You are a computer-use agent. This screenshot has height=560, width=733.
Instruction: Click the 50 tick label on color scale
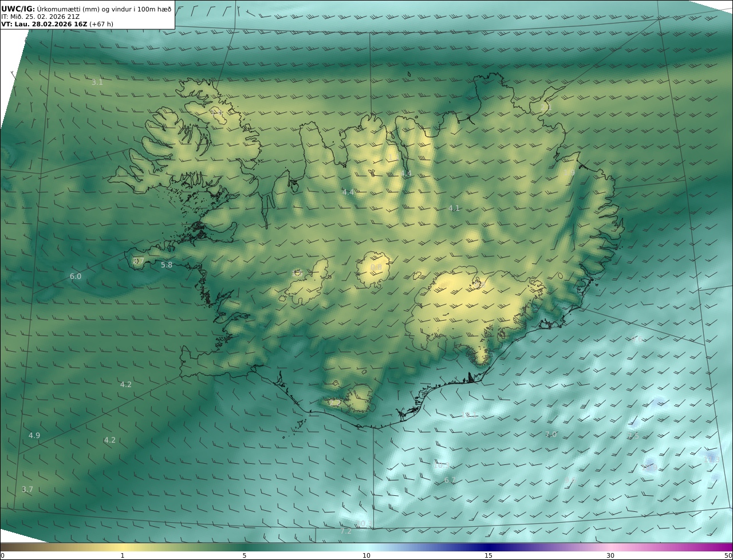(x=728, y=555)
